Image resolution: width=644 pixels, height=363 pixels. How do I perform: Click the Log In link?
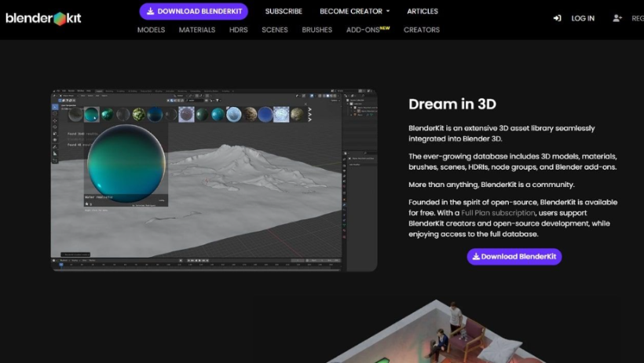[583, 19]
